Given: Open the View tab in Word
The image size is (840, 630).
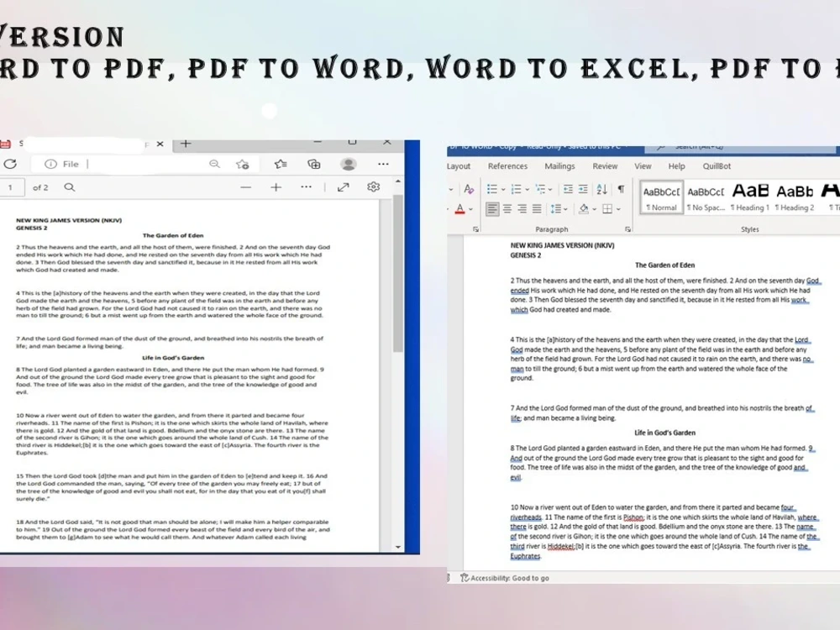Looking at the screenshot, I should (x=643, y=166).
